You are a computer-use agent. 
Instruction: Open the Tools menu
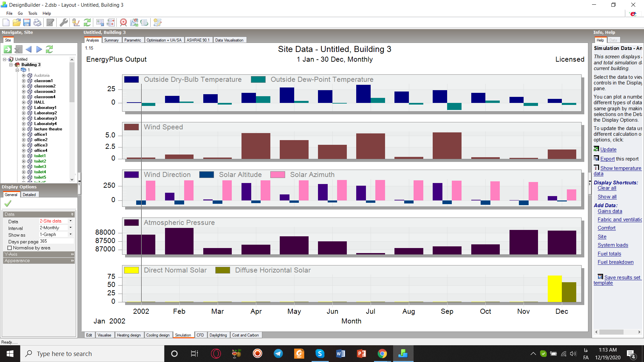tap(33, 13)
